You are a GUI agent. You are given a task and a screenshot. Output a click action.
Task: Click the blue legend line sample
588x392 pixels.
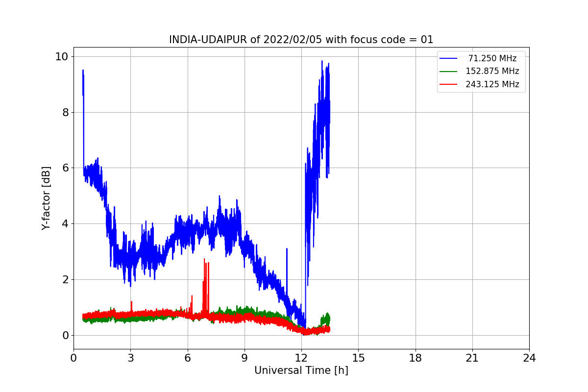pyautogui.click(x=448, y=58)
